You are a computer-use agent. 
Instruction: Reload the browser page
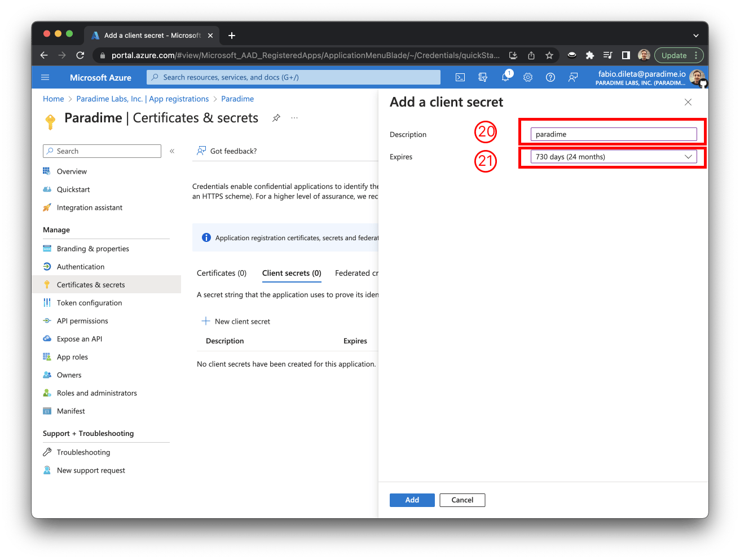click(80, 55)
